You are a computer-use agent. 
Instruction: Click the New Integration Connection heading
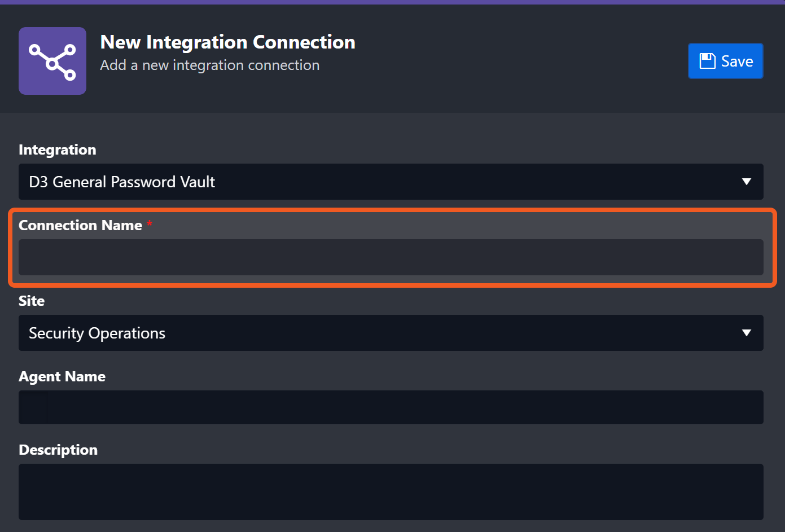227,42
